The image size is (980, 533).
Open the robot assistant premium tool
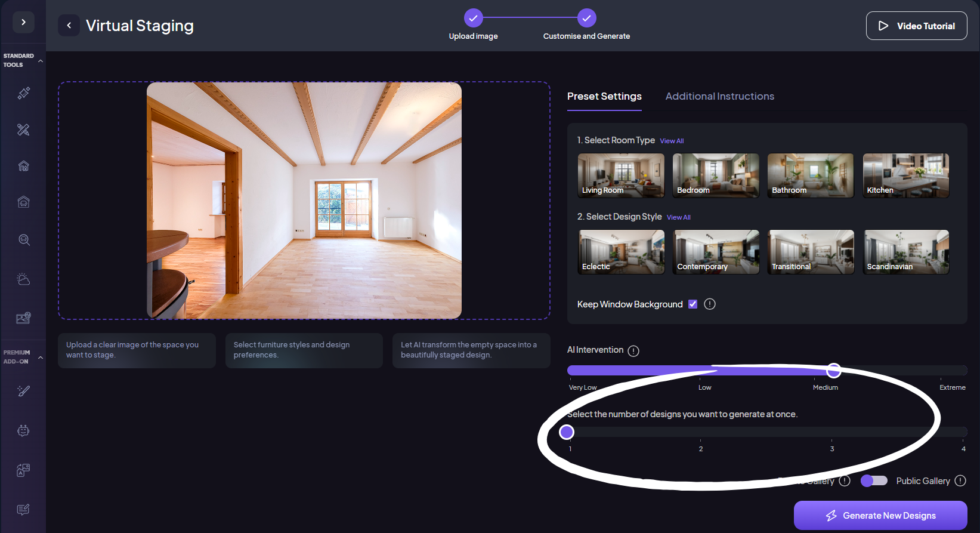click(23, 430)
